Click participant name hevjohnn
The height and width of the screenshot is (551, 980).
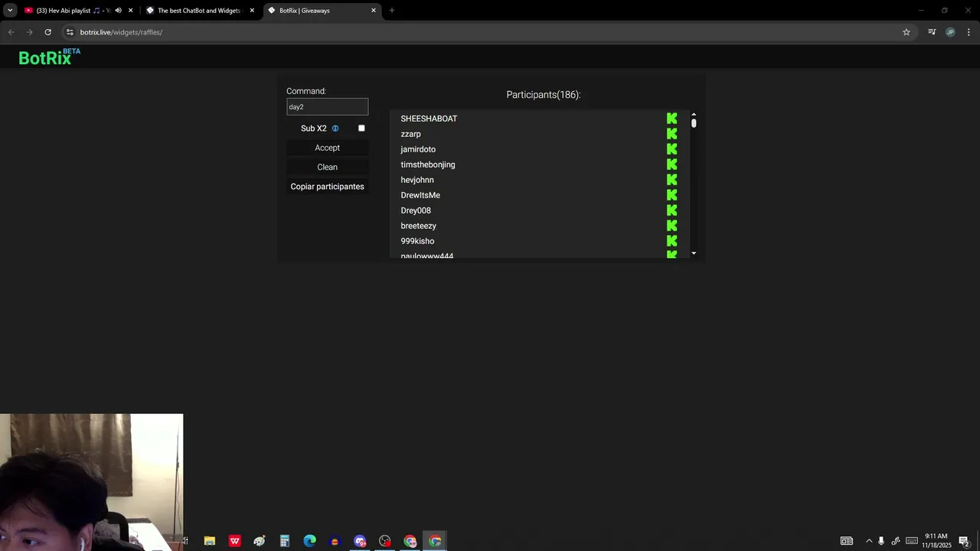tap(417, 180)
